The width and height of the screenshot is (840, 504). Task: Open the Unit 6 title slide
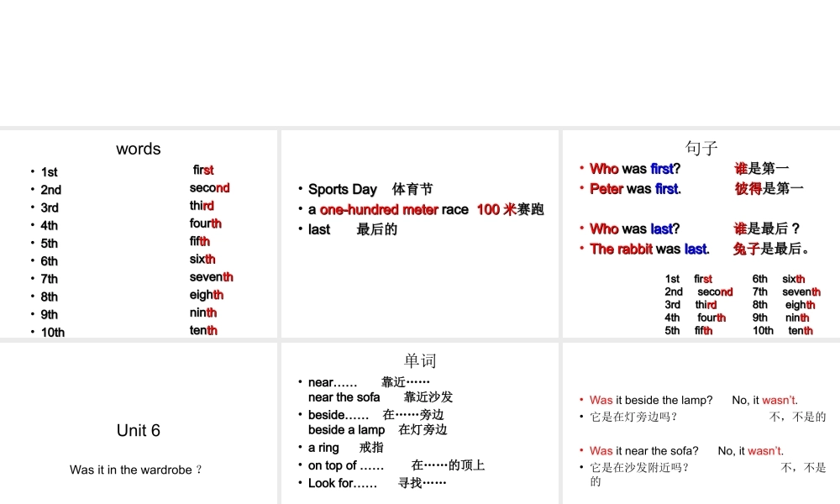point(139,423)
